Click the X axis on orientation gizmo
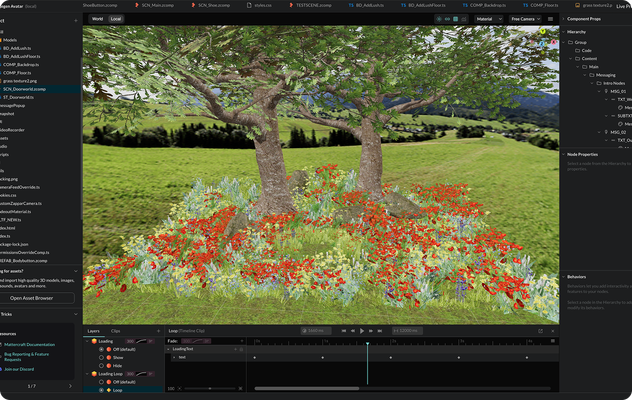Viewport: 632px width, 400px height. [x=553, y=42]
